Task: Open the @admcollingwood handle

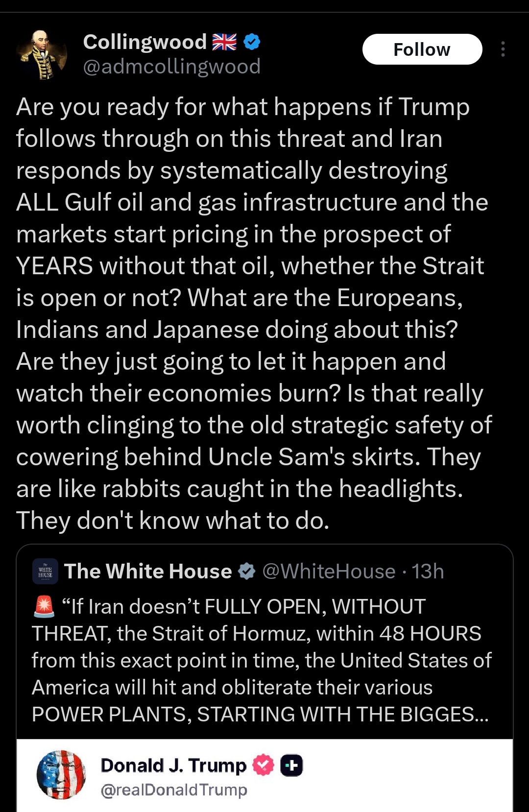Action: click(x=171, y=67)
